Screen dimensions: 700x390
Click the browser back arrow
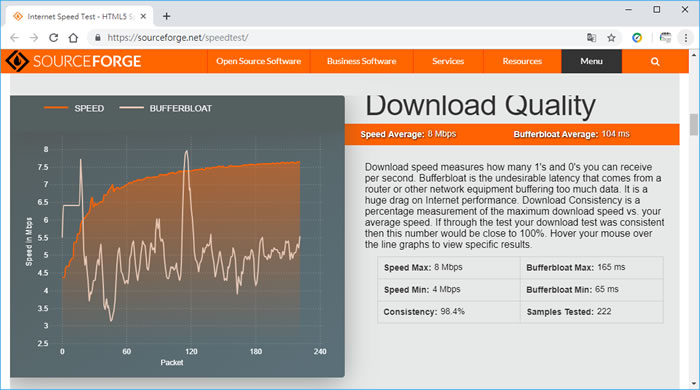tap(14, 38)
